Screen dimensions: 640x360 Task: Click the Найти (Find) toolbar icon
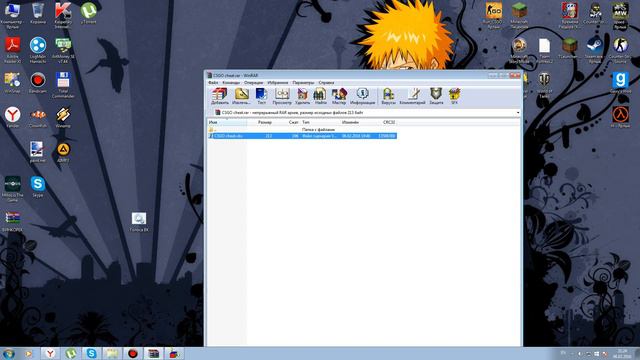320,96
